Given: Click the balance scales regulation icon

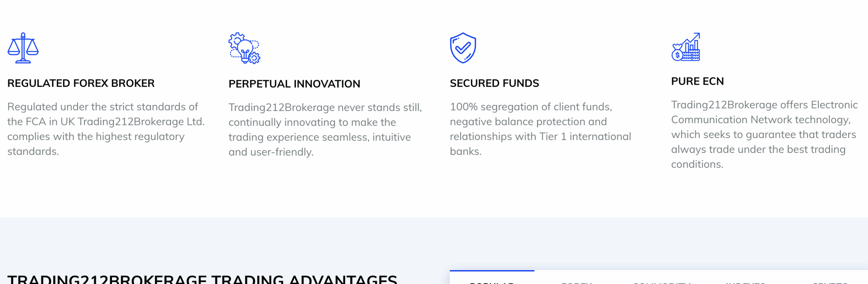Looking at the screenshot, I should (23, 48).
